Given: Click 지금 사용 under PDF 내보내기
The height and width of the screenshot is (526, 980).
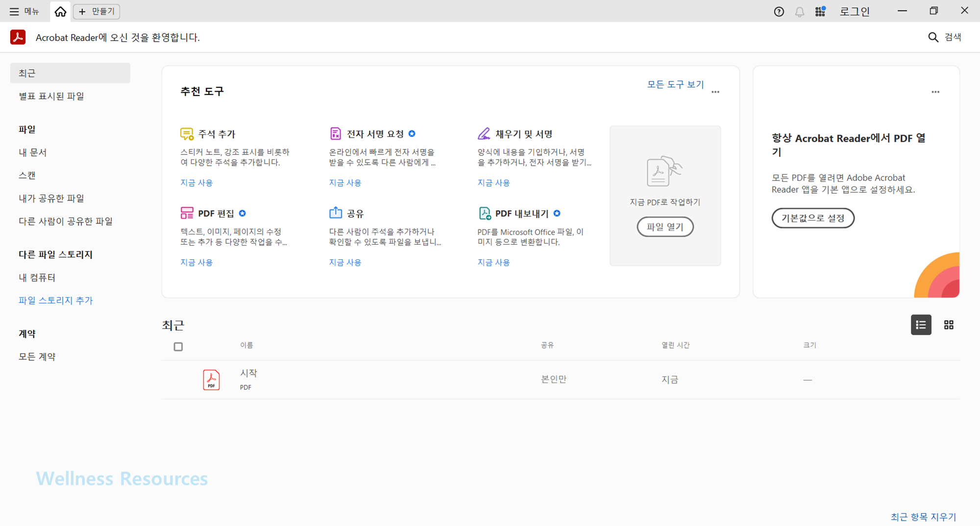Looking at the screenshot, I should tap(493, 263).
